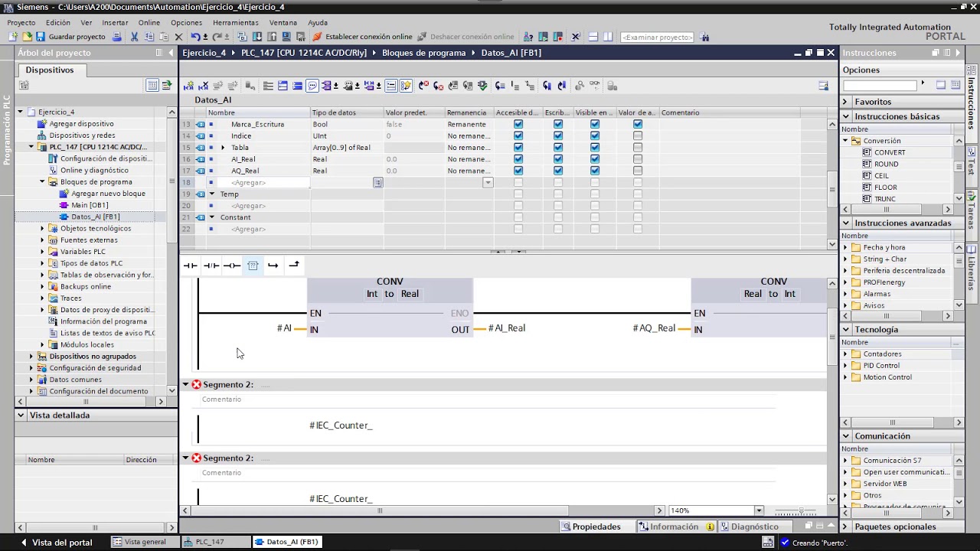Copy selection from main toolbar
The height and width of the screenshot is (551, 980).
pyautogui.click(x=149, y=37)
